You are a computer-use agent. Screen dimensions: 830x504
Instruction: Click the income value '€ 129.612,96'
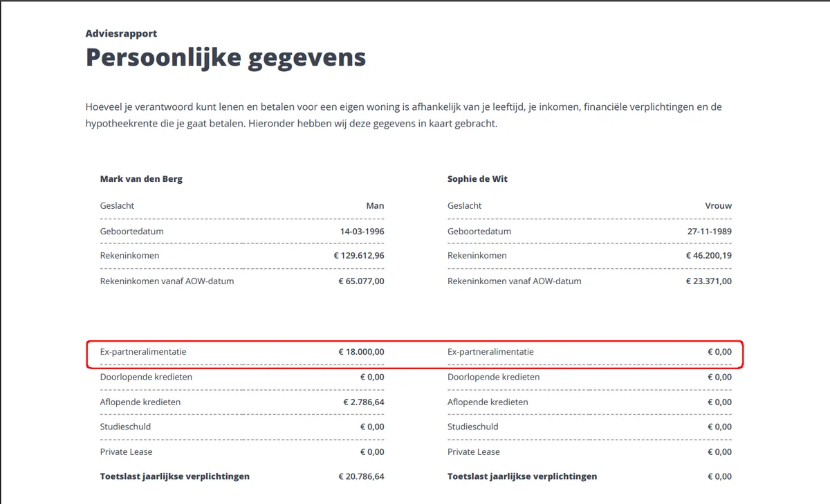coord(359,256)
